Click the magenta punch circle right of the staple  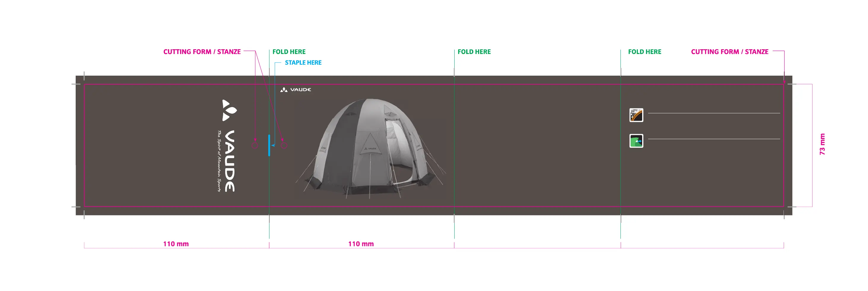point(284,145)
